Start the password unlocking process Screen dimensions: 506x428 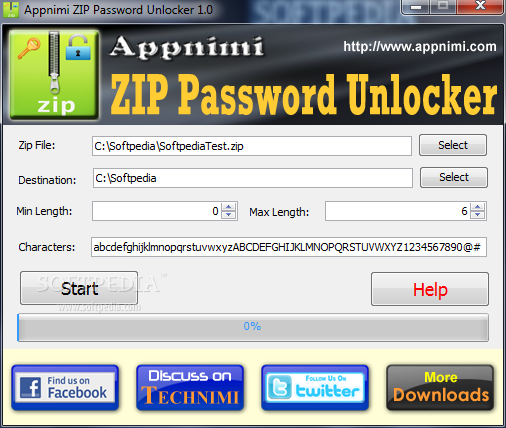[79, 288]
